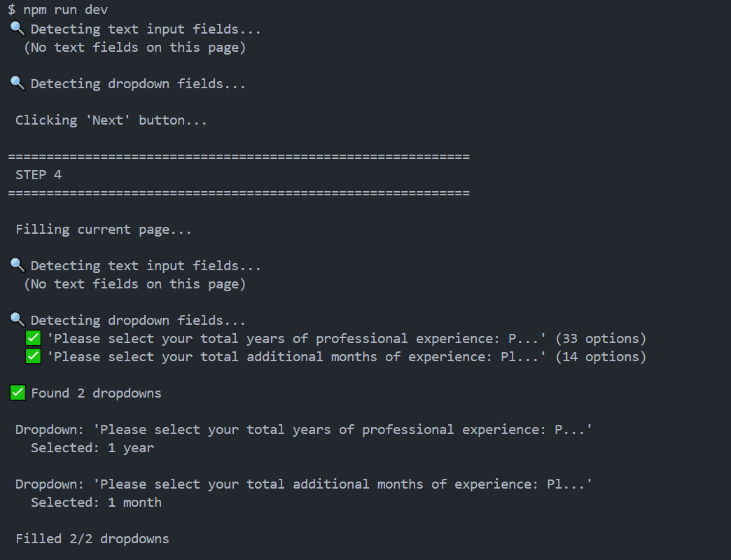The height and width of the screenshot is (560, 731).
Task: Click the magnifier icon beside first 'Detecting dropdown fields'
Action: click(x=18, y=83)
